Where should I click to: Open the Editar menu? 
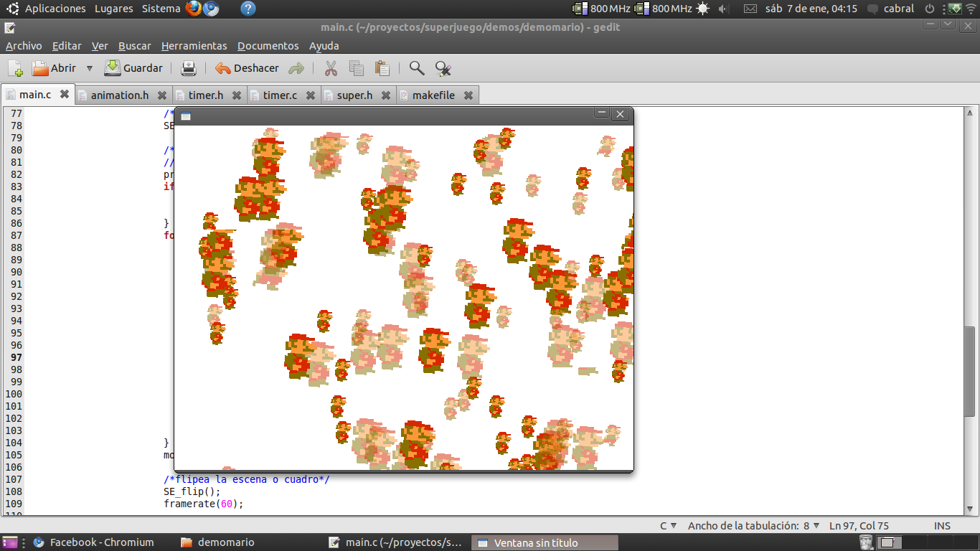(x=67, y=46)
